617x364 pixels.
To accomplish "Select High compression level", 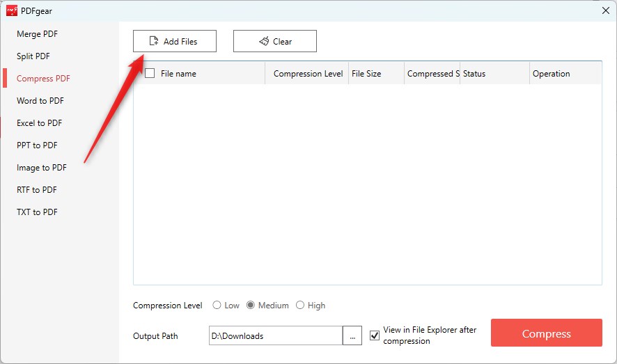I will (300, 306).
